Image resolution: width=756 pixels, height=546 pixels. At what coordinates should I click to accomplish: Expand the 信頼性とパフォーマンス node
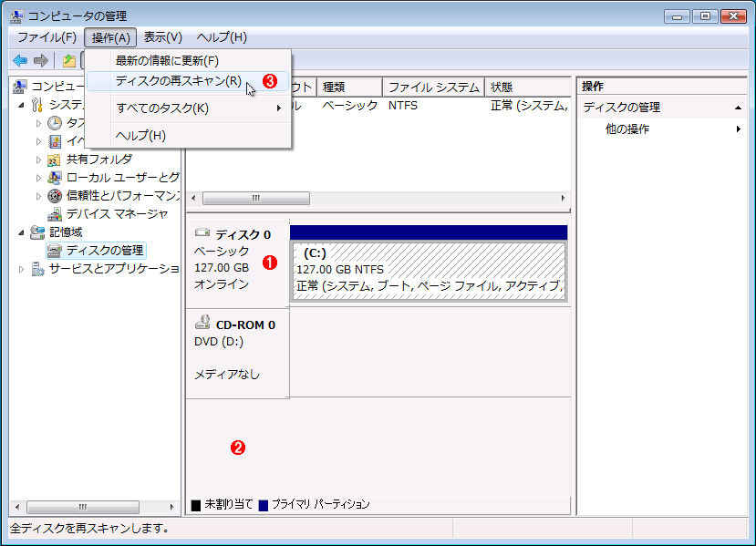coord(38,196)
